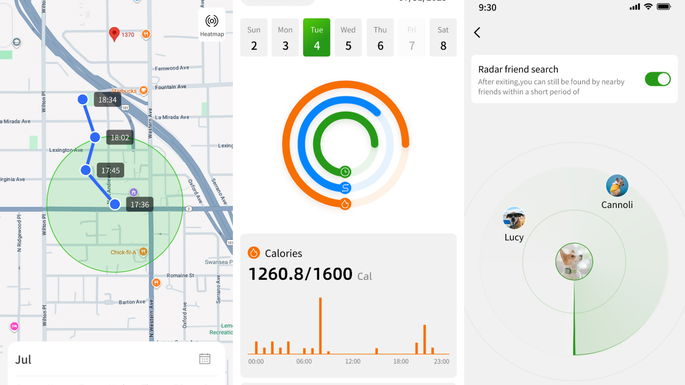This screenshot has height=385, width=685.
Task: Select Thu 6 in the week strip
Action: pyautogui.click(x=380, y=38)
